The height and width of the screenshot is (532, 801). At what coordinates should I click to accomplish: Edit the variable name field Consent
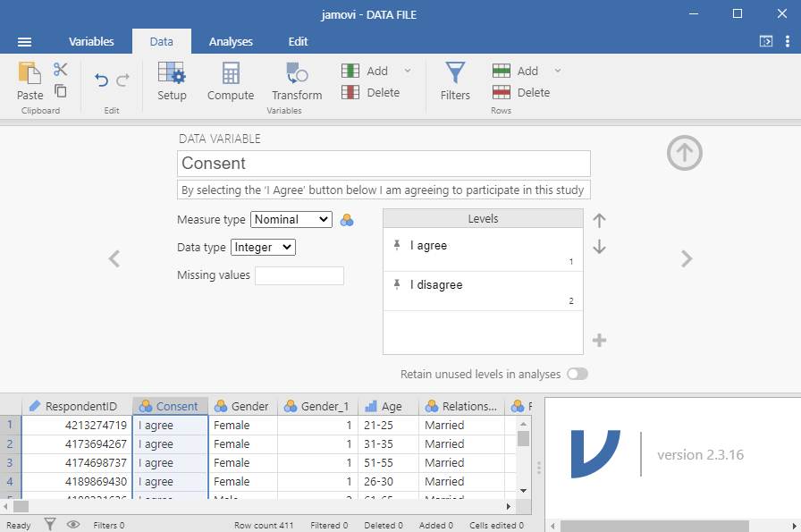pos(384,164)
